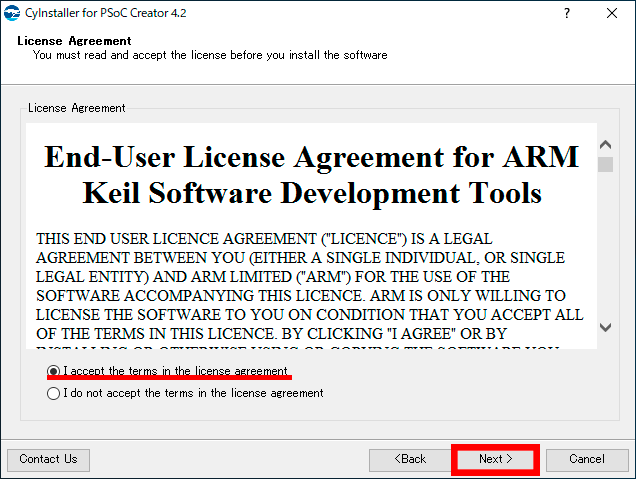Click the CyInstaller app icon in title bar
Screen dimensions: 636x479
click(12, 13)
